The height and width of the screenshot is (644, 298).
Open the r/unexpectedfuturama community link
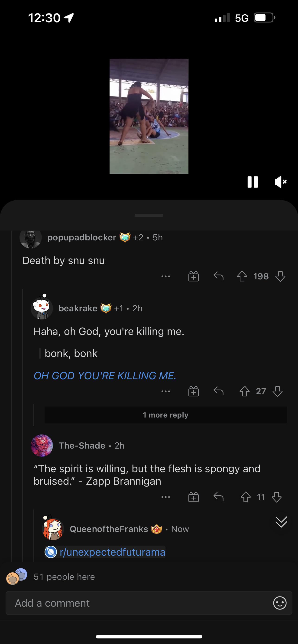click(105, 552)
